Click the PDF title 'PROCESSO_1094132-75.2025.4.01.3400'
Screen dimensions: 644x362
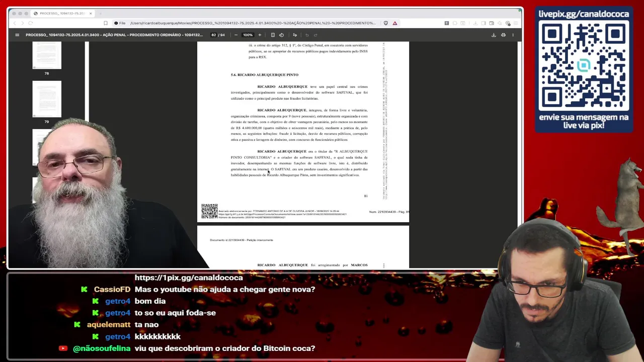114,35
